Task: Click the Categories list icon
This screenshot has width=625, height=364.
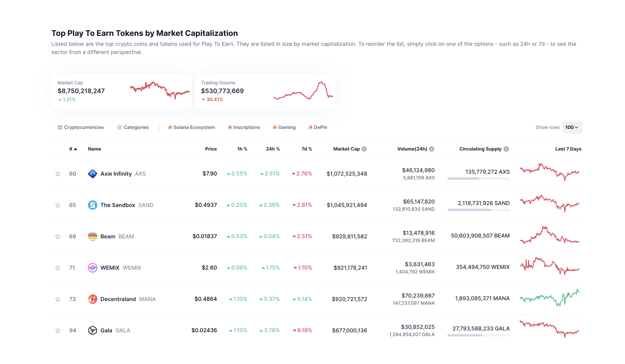Action: coord(119,127)
